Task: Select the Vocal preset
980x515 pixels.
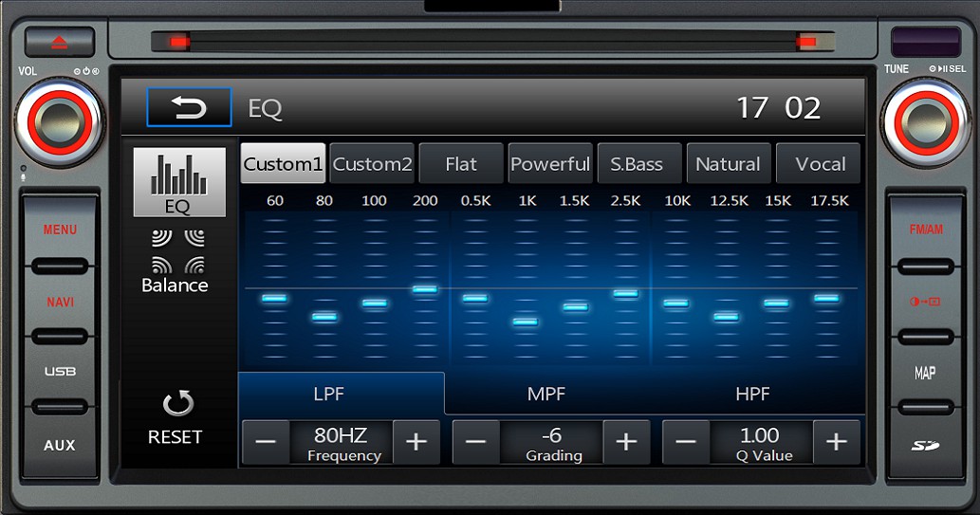Action: tap(818, 164)
